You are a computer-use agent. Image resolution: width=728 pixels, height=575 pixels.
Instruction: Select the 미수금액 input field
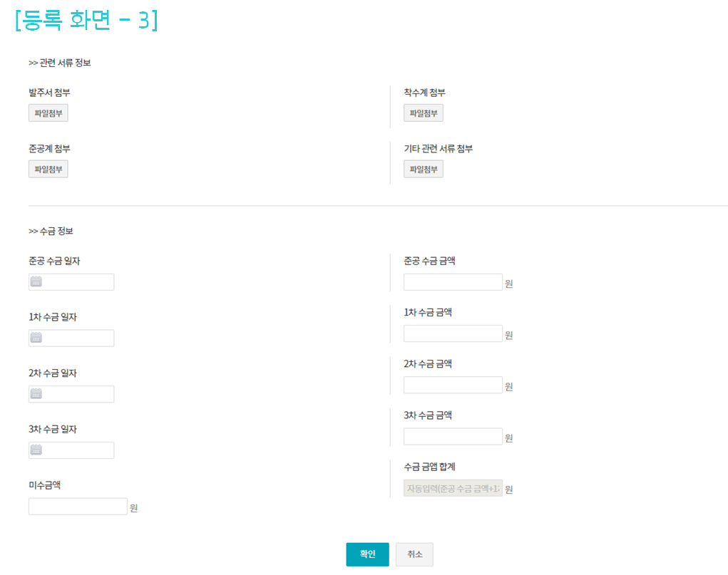click(78, 507)
